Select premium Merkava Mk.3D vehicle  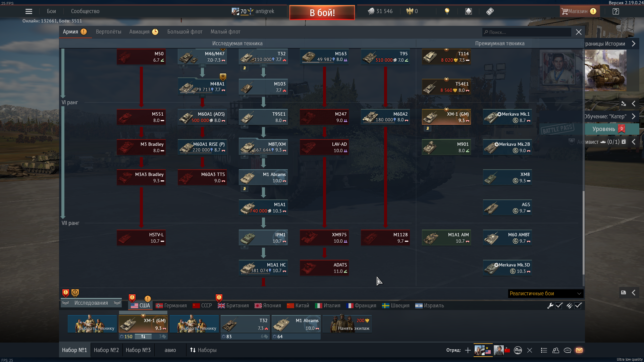point(507,268)
